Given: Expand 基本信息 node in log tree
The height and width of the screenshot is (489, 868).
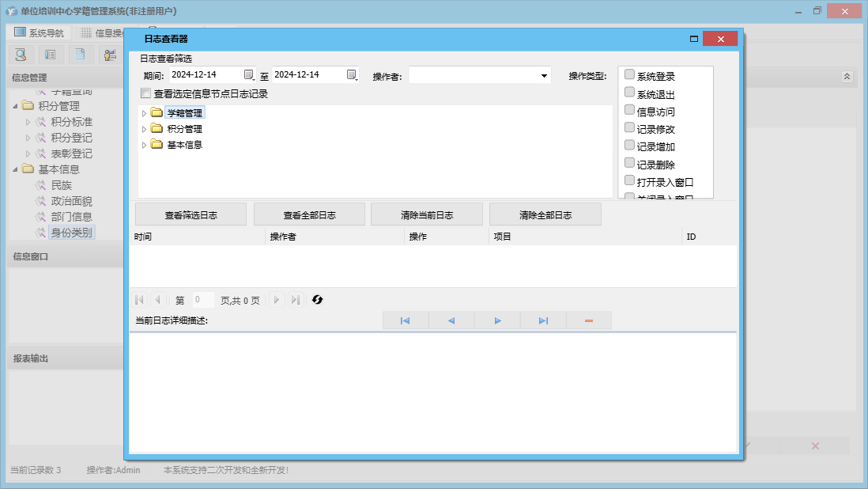Looking at the screenshot, I should pos(144,145).
